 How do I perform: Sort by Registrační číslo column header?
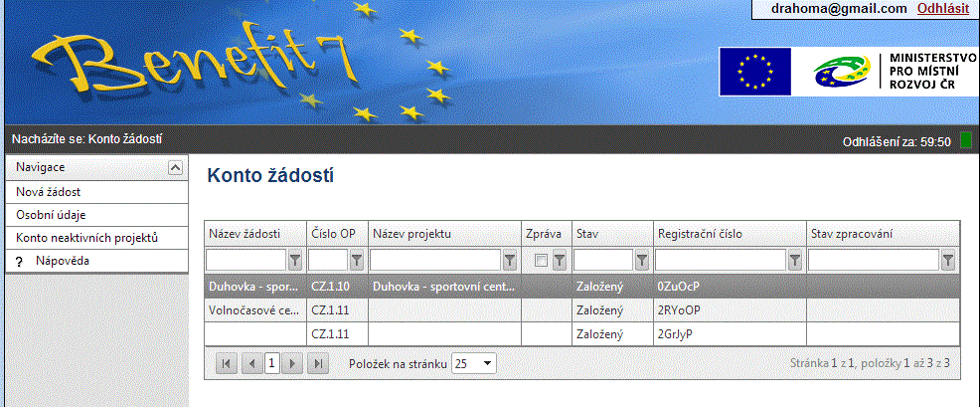click(x=700, y=234)
